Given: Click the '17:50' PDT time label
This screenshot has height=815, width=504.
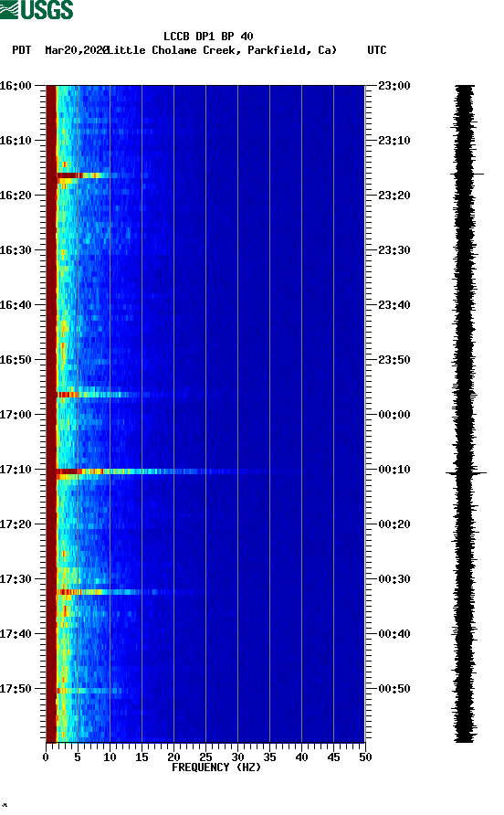Looking at the screenshot, I should [16, 689].
